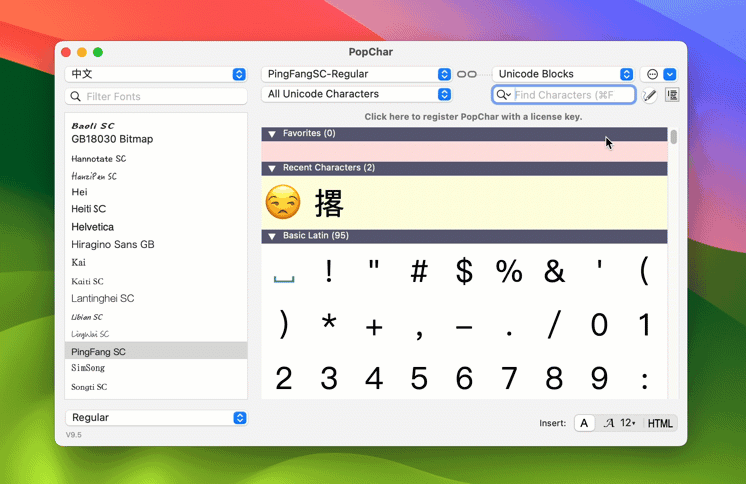Choose the dollar sign character
Screen dimensions: 746x484
point(464,272)
